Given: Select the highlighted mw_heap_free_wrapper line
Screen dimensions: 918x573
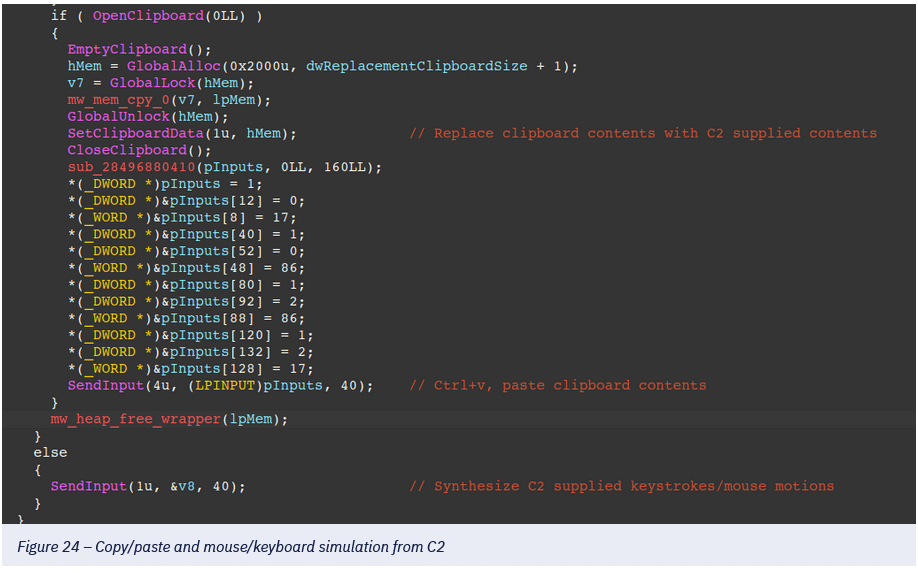Looking at the screenshot, I should (169, 419).
